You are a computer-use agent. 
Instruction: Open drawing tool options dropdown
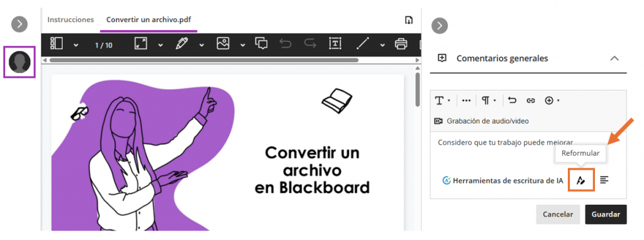click(x=202, y=45)
